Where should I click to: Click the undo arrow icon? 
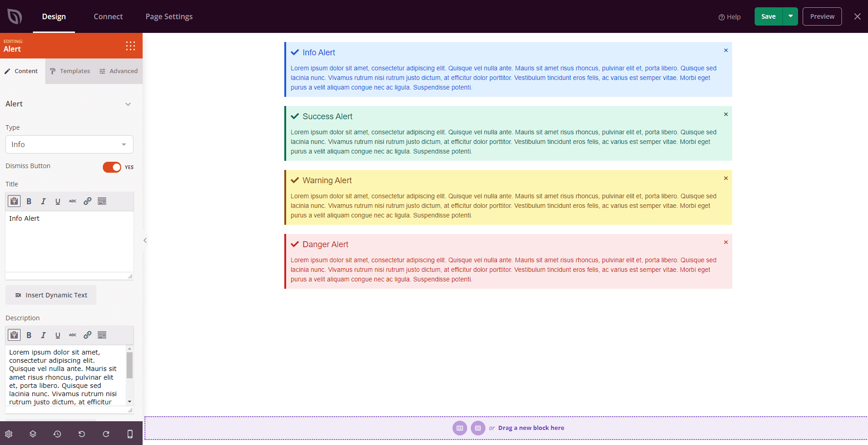(x=82, y=434)
